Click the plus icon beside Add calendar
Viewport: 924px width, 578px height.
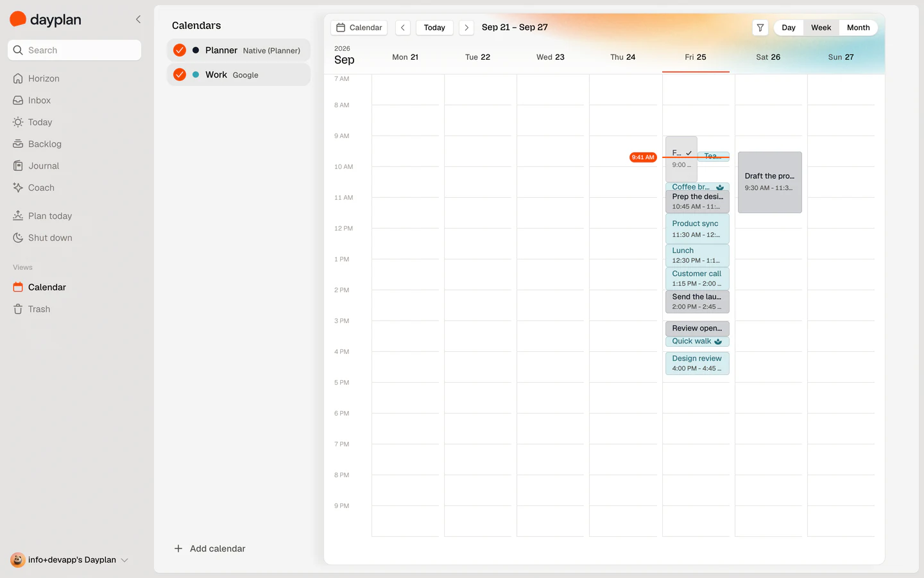click(x=178, y=548)
